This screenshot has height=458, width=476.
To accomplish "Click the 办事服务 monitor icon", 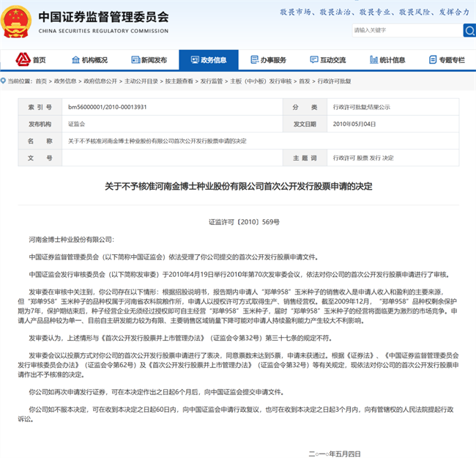I will point(254,60).
